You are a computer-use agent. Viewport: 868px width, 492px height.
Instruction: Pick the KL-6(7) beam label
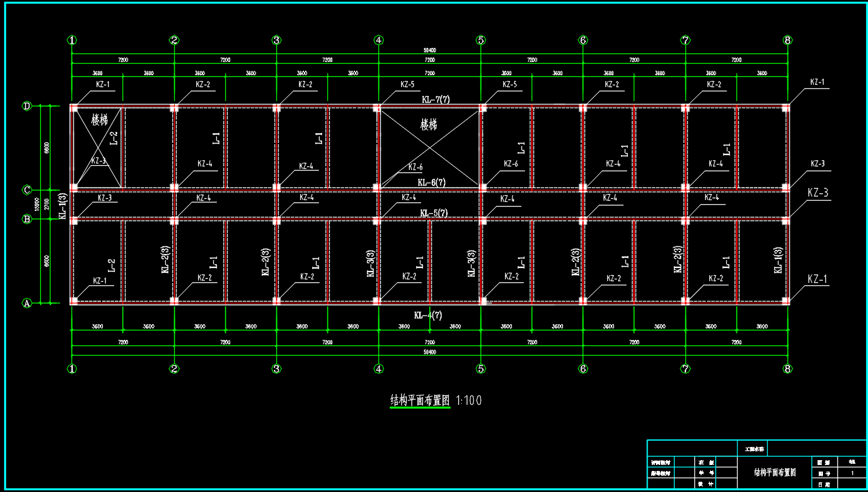[x=432, y=183]
